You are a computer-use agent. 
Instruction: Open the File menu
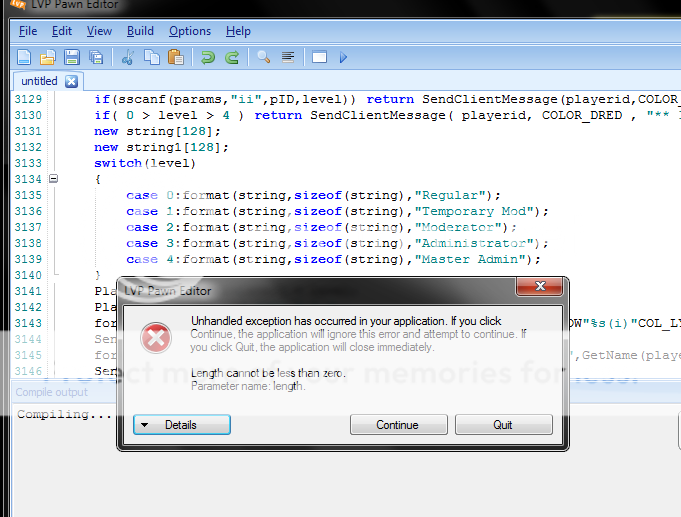coord(28,31)
